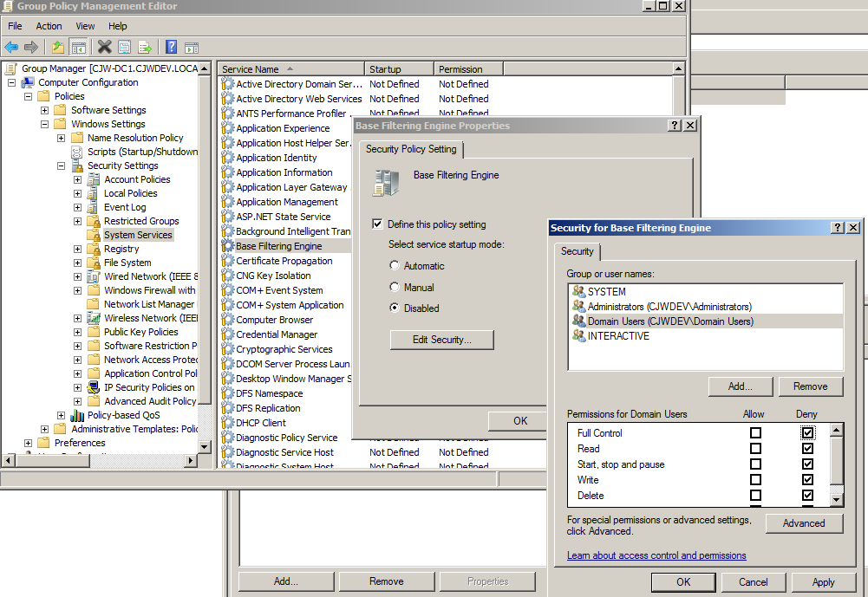
Task: Click the Forward navigation arrow
Action: tap(30, 47)
